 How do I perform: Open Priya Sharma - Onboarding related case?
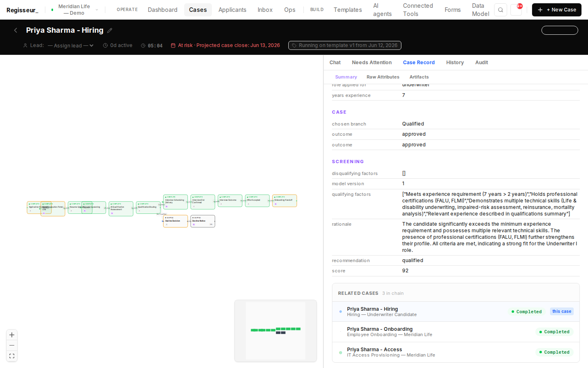coord(455,332)
